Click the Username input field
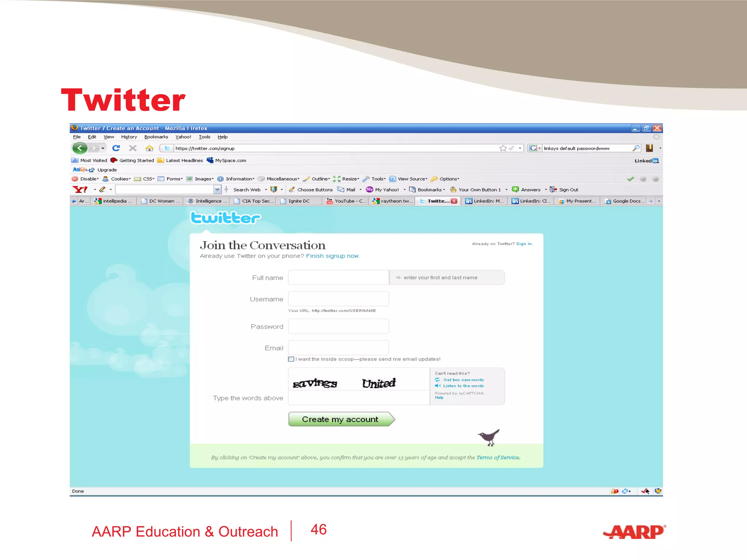 click(338, 299)
